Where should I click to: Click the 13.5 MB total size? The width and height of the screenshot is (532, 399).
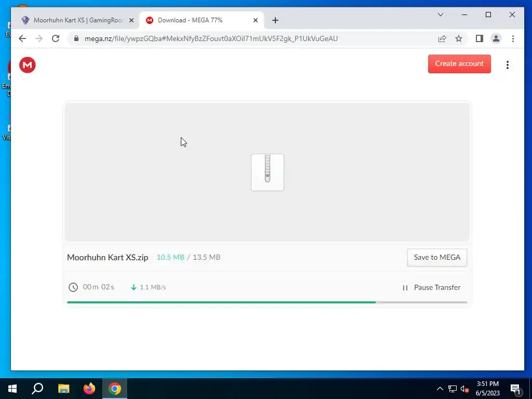207,258
